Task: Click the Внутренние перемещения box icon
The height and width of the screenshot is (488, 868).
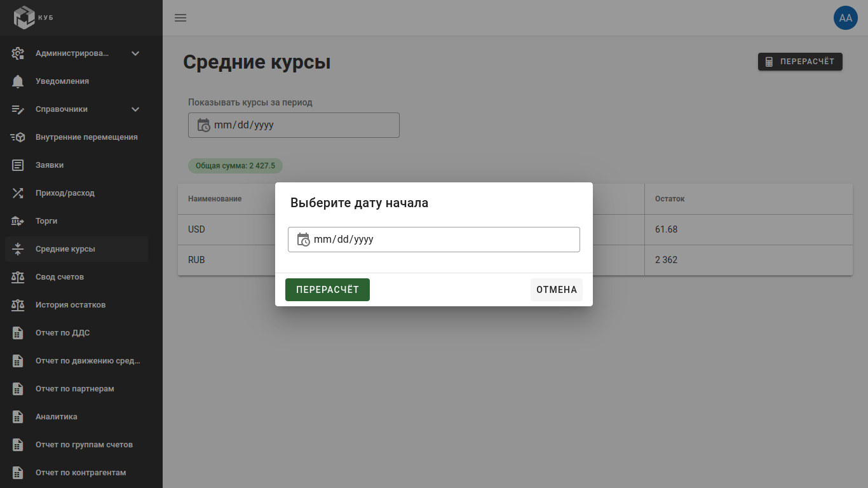Action: pos(18,137)
